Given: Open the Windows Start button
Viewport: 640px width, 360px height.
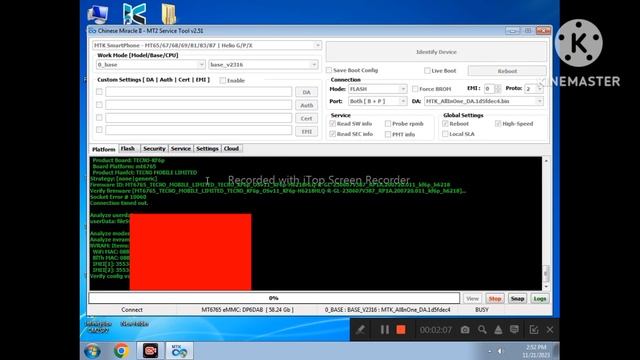Looking at the screenshot, I should tap(93, 351).
